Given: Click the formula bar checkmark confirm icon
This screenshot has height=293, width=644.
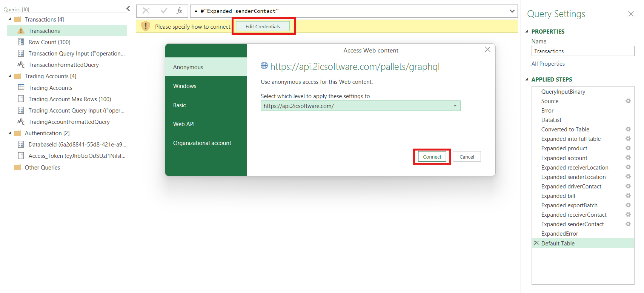Looking at the screenshot, I should pos(164,11).
